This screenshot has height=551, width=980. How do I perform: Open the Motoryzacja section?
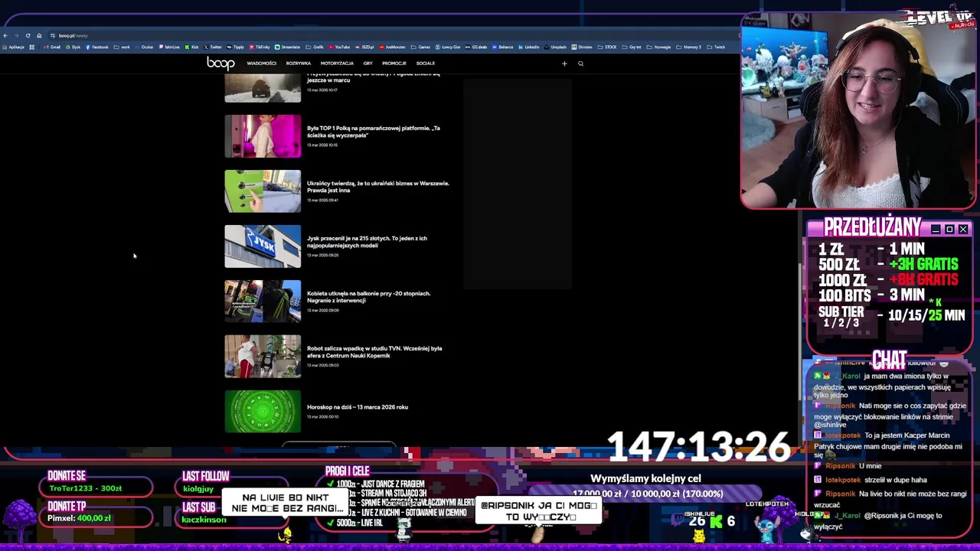click(337, 64)
